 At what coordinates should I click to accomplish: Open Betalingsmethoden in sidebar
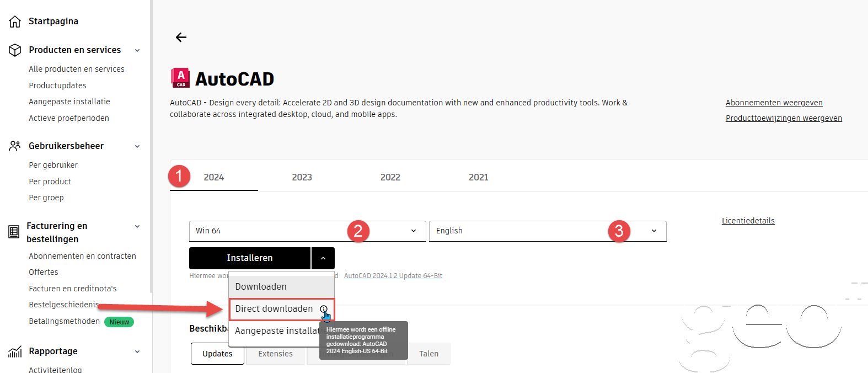click(64, 321)
